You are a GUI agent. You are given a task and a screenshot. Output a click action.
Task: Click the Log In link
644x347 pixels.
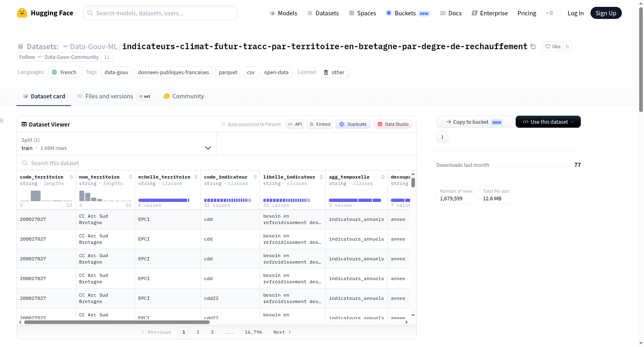576,13
